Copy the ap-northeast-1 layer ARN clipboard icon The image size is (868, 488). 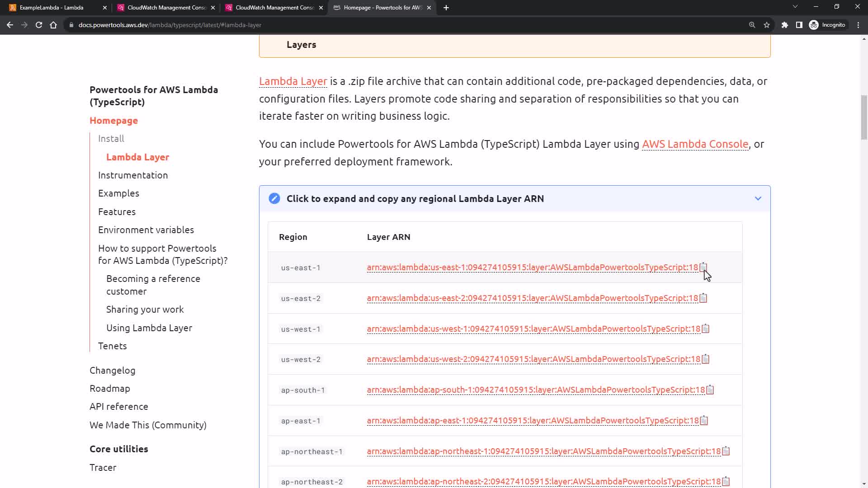(x=726, y=451)
